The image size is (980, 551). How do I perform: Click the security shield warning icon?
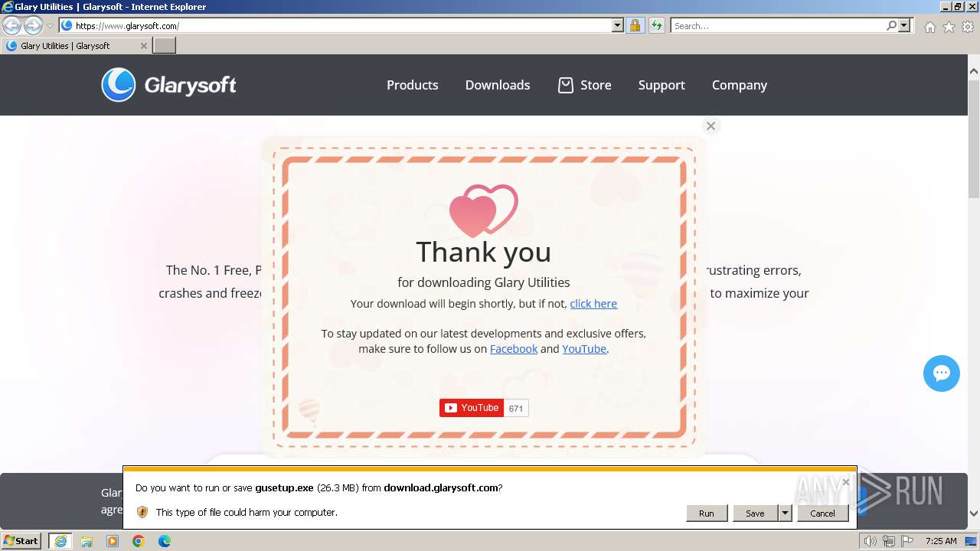(142, 512)
